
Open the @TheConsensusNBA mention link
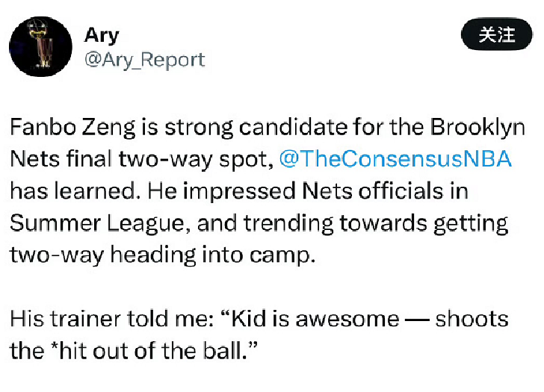tap(395, 159)
